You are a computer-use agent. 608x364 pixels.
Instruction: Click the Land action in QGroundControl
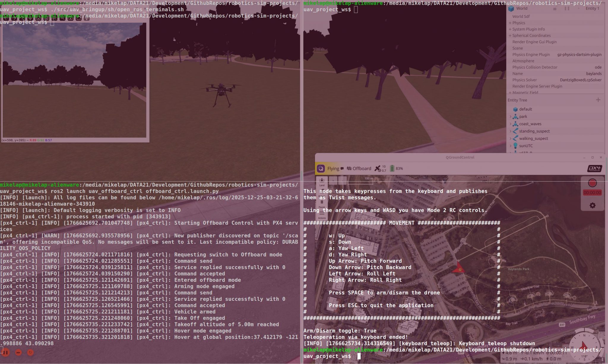(x=322, y=182)
